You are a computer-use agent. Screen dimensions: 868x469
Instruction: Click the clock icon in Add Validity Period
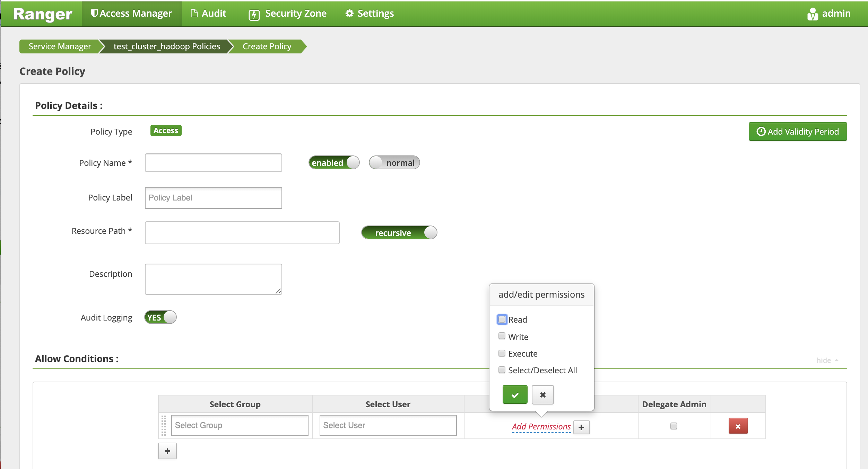coord(761,131)
